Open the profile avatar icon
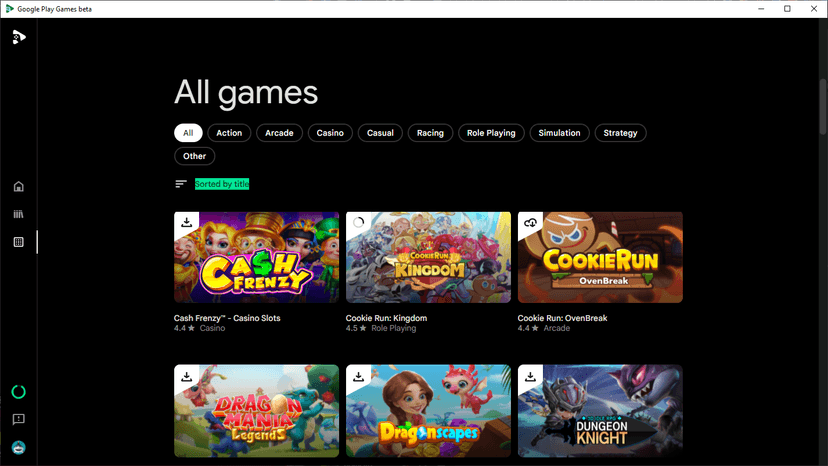This screenshot has width=828, height=466. coord(18,448)
